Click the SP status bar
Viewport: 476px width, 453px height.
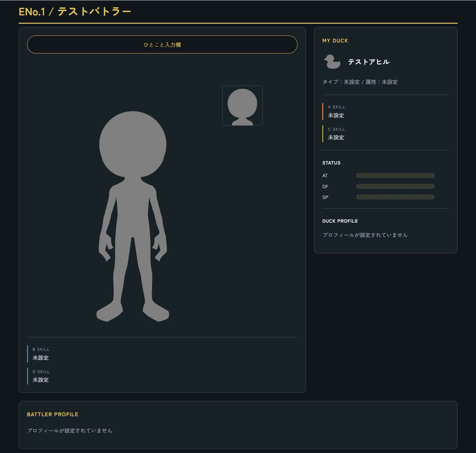[x=395, y=197]
